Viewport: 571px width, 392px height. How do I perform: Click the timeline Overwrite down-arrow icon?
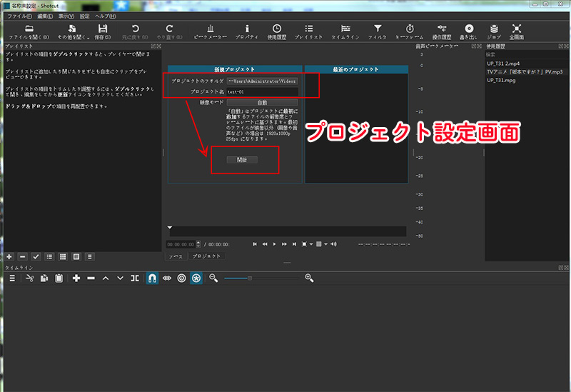click(120, 278)
